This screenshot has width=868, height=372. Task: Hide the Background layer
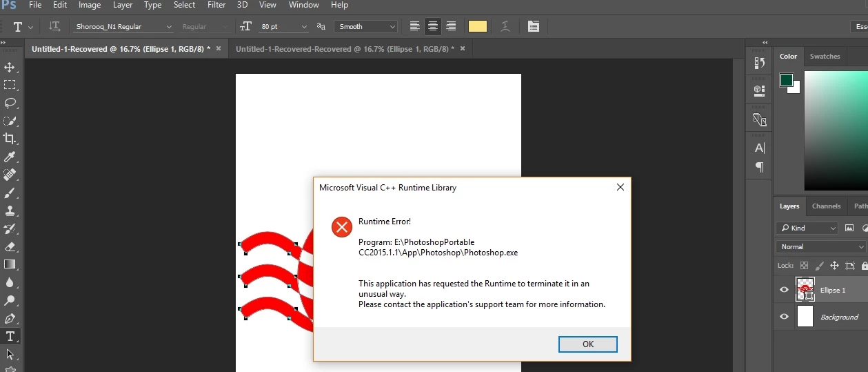pyautogui.click(x=784, y=317)
